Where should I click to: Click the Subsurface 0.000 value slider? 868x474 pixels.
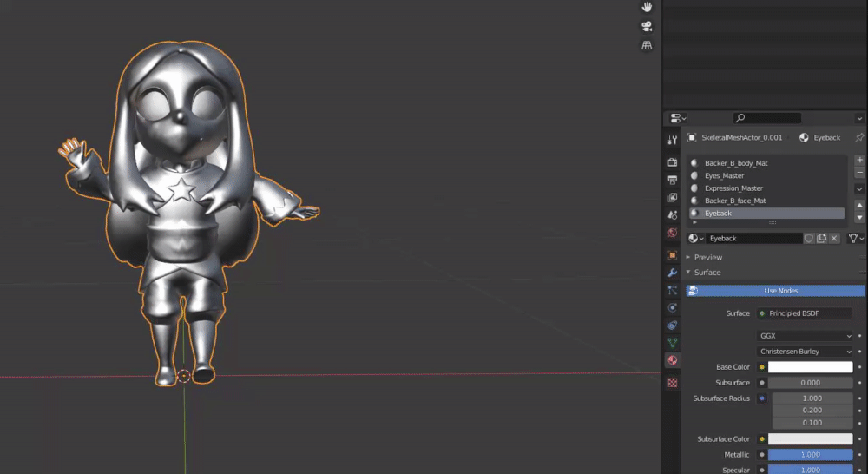pyautogui.click(x=811, y=383)
